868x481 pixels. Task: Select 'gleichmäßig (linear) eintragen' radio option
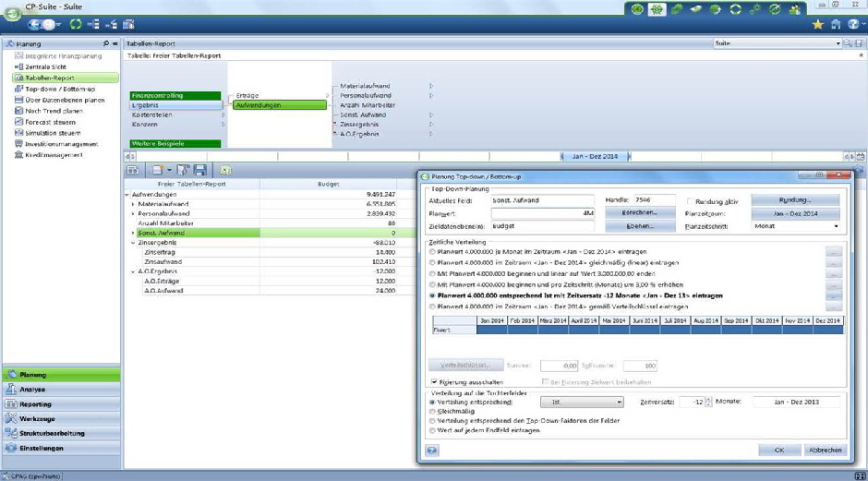[x=432, y=262]
